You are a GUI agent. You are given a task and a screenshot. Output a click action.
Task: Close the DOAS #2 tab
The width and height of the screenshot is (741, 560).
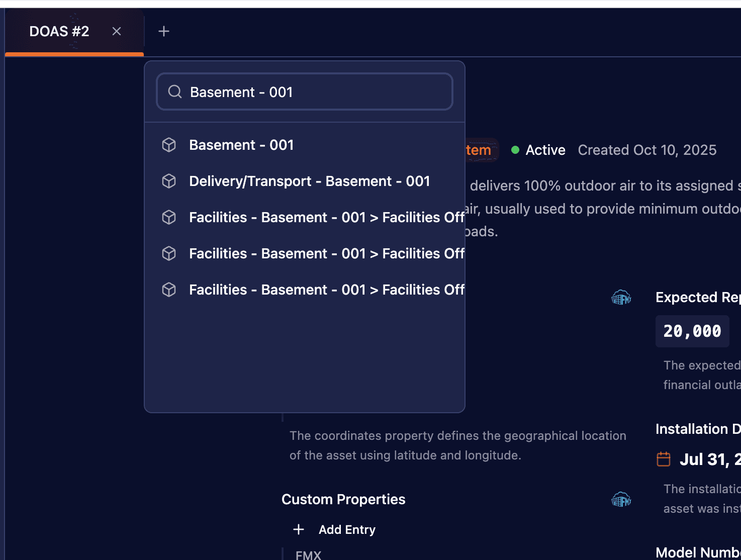117,31
